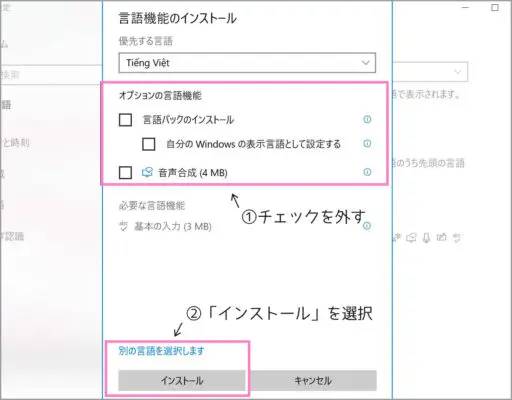Click the basic typing icon beside 基本の入力
The width and height of the screenshot is (512, 400).
[x=124, y=226]
